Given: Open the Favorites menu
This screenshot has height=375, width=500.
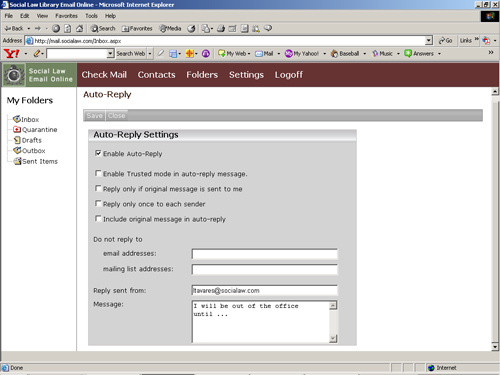Looking at the screenshot, I should pos(66,16).
